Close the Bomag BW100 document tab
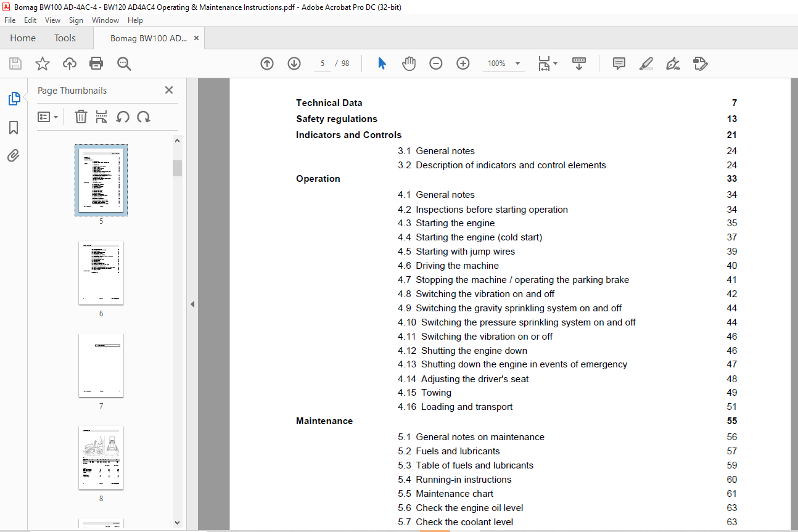 pyautogui.click(x=196, y=38)
